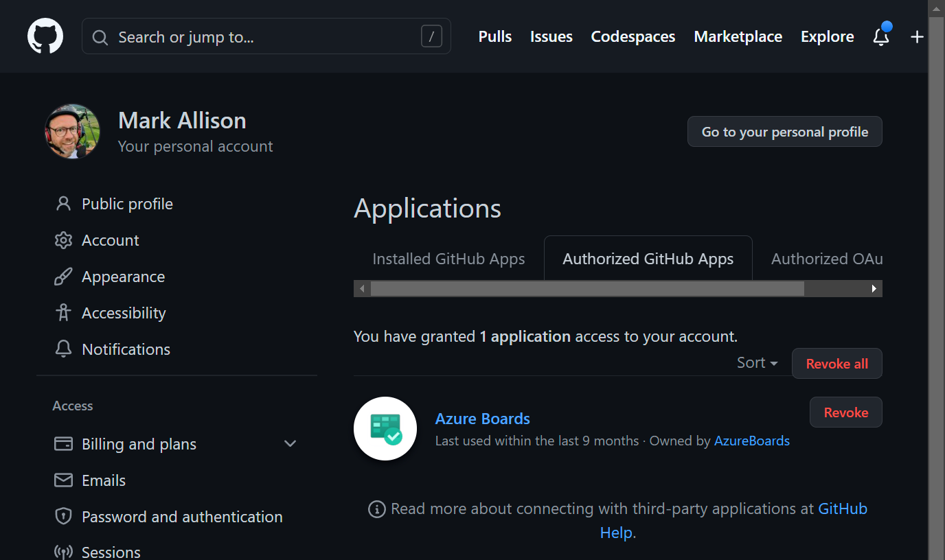The height and width of the screenshot is (560, 945).
Task: Open Accessibility settings in sidebar
Action: tap(124, 313)
